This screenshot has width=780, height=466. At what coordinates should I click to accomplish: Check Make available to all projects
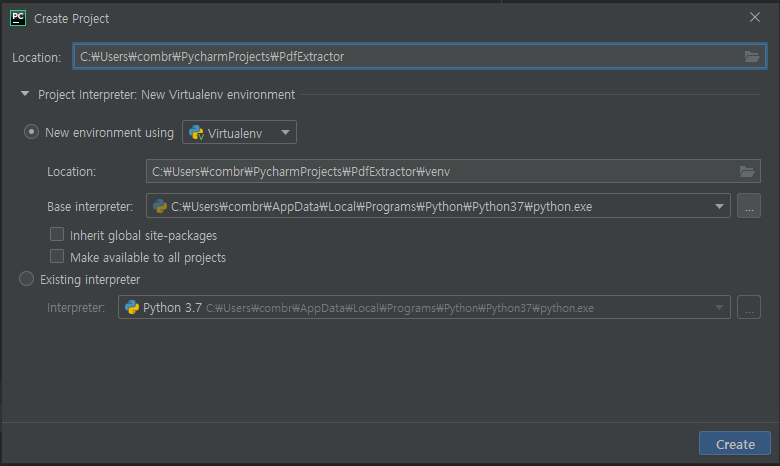pyautogui.click(x=57, y=256)
